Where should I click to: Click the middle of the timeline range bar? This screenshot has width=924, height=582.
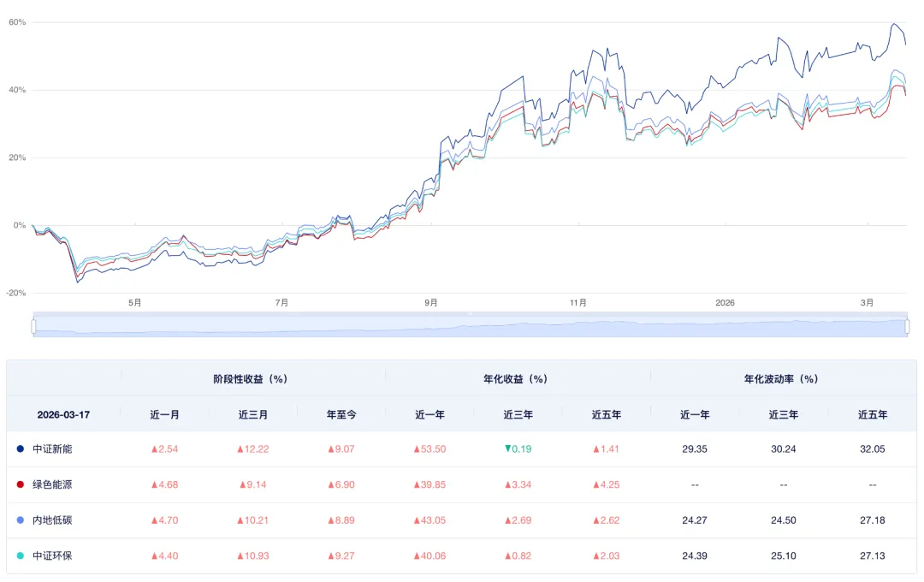pos(470,327)
